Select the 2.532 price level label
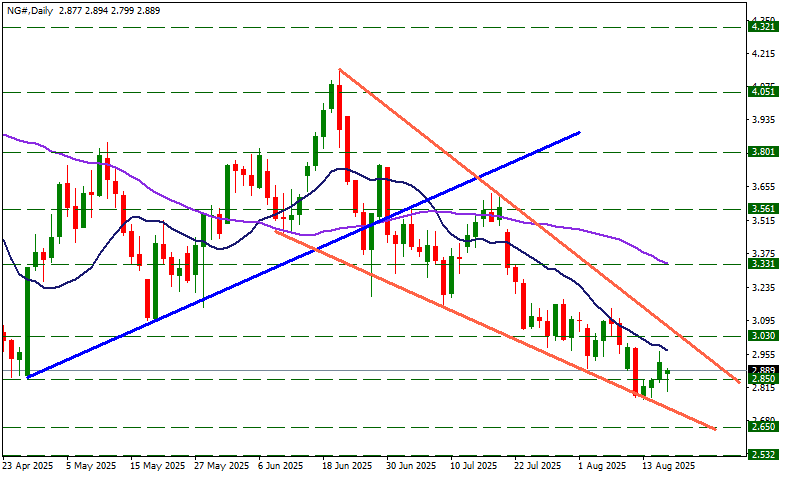Screen dimensions: 786x477 [763, 455]
